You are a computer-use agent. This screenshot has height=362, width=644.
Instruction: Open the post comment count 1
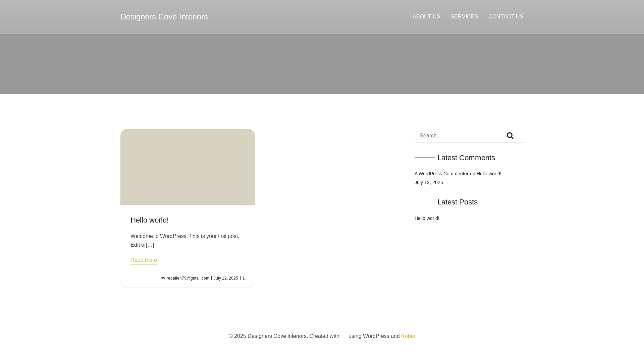point(244,278)
